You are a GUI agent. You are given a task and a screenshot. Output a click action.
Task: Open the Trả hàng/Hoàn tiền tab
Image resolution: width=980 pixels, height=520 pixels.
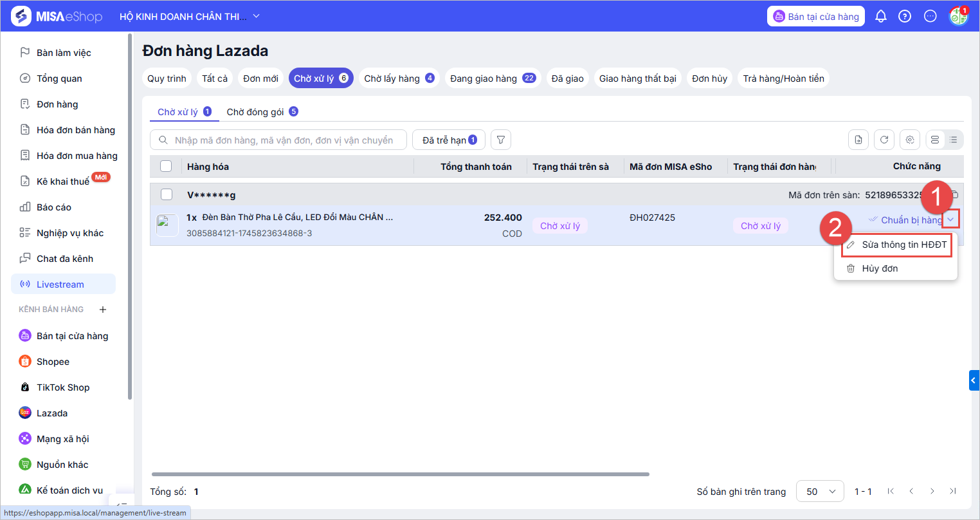click(x=784, y=79)
